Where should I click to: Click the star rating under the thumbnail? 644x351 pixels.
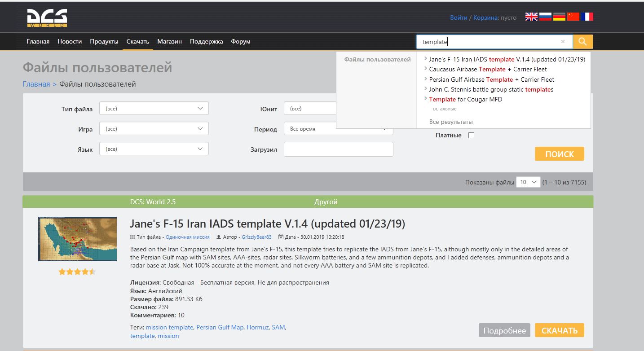[77, 272]
